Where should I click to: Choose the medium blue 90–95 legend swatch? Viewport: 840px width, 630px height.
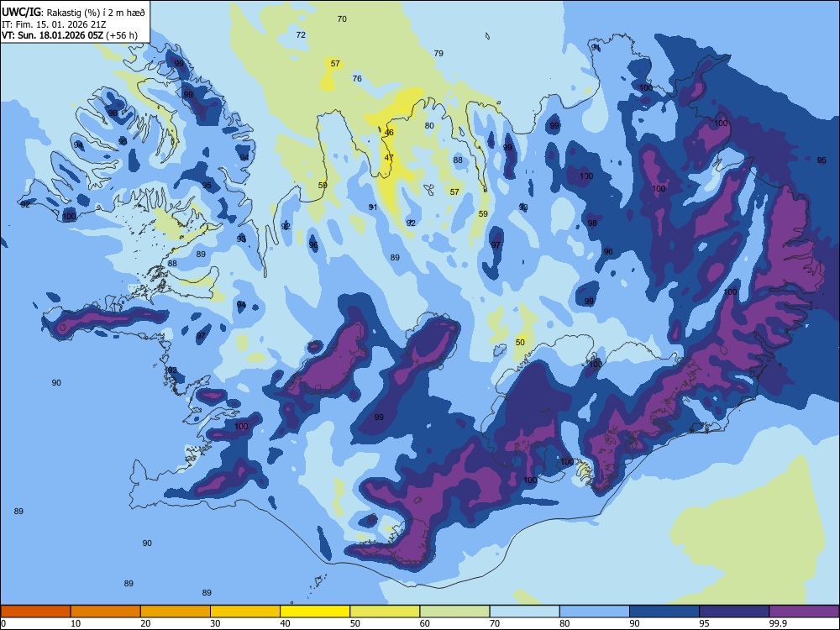tap(664, 612)
